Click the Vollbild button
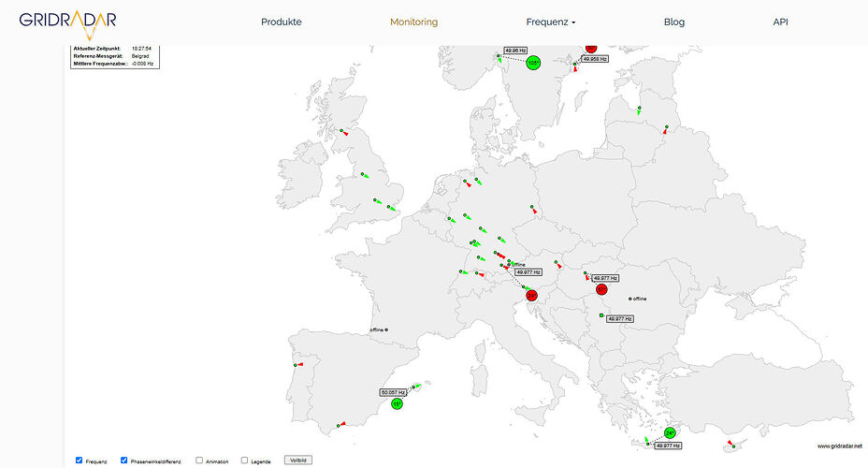The height and width of the screenshot is (468, 868). [298, 461]
